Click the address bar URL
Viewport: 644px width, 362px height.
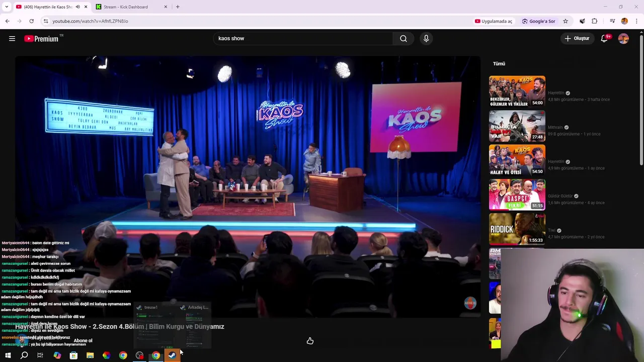pyautogui.click(x=91, y=21)
